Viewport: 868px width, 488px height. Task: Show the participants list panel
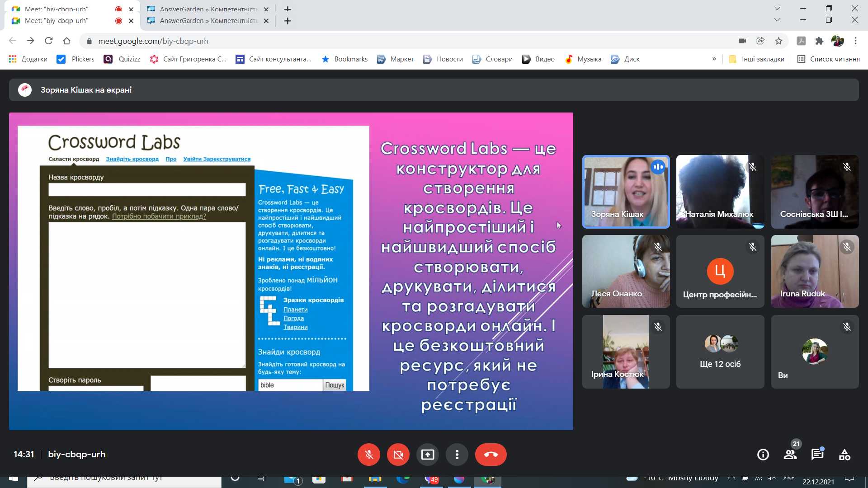(790, 455)
